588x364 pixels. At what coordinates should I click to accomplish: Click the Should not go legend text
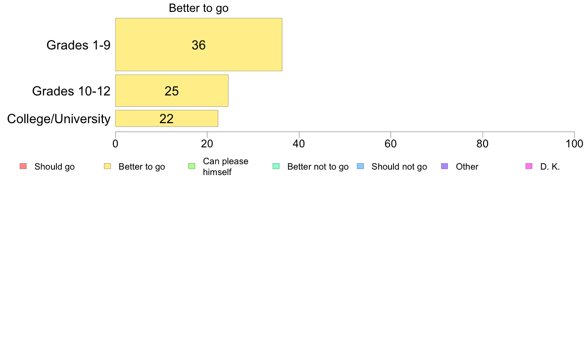[399, 167]
